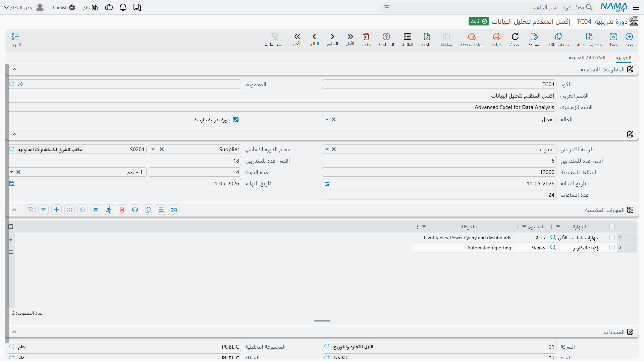Tick checkbox for row 1 مهارات الحاسب الآلي

(612, 237)
